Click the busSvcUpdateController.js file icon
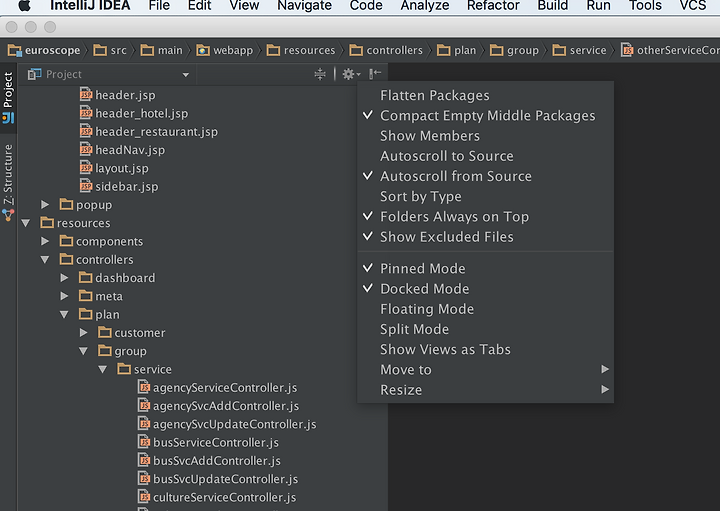The image size is (720, 511). (144, 479)
